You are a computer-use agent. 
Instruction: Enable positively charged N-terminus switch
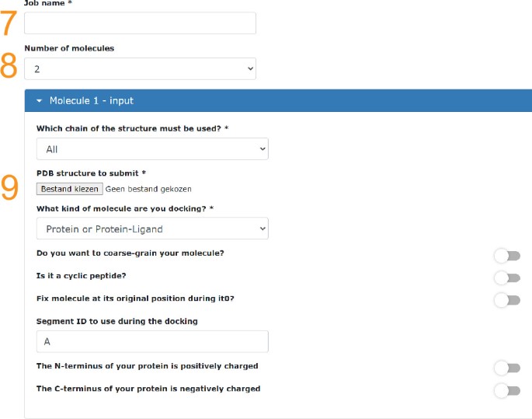(x=506, y=367)
